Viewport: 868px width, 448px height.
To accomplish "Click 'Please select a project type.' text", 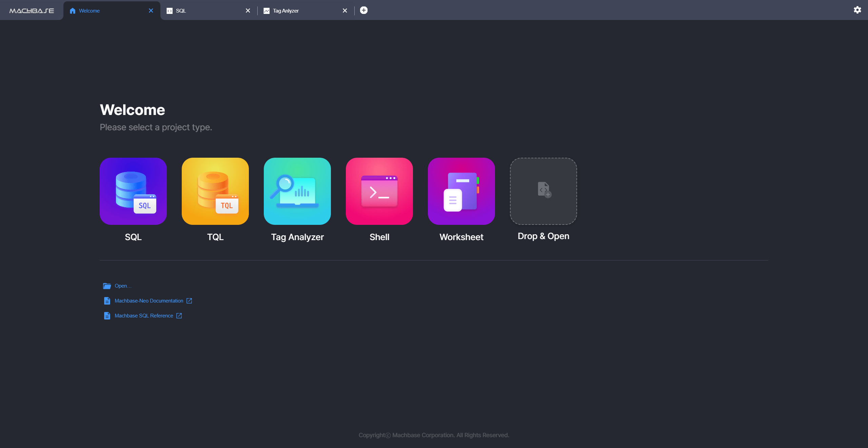I will [156, 127].
